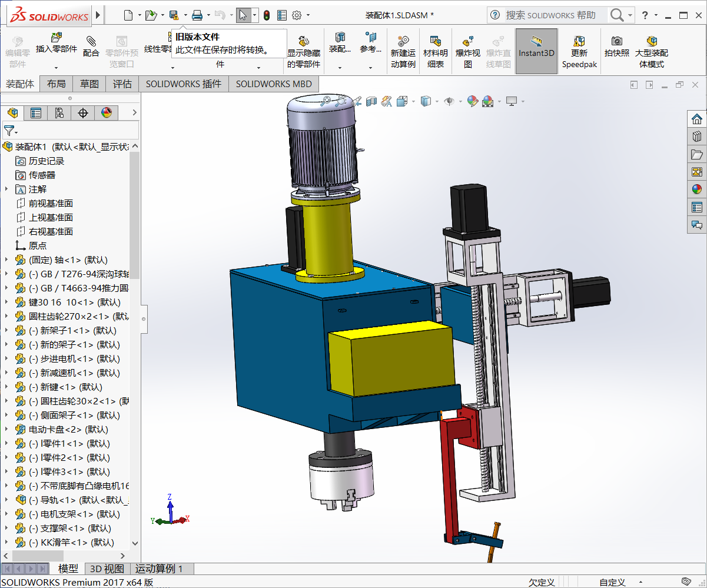Switch to the FeatureManager design tree tab icon
This screenshot has height=588, width=707.
click(12, 113)
